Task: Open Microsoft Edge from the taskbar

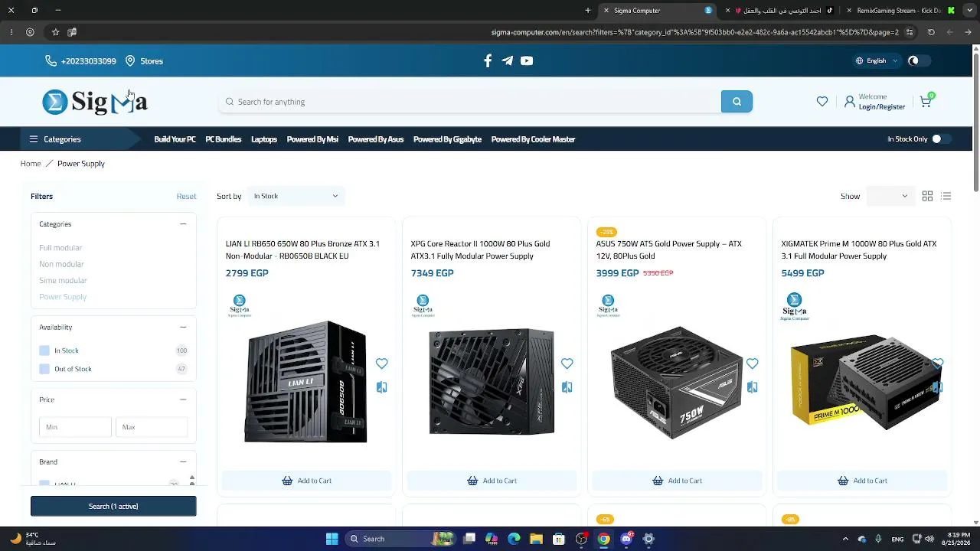Action: click(x=514, y=539)
